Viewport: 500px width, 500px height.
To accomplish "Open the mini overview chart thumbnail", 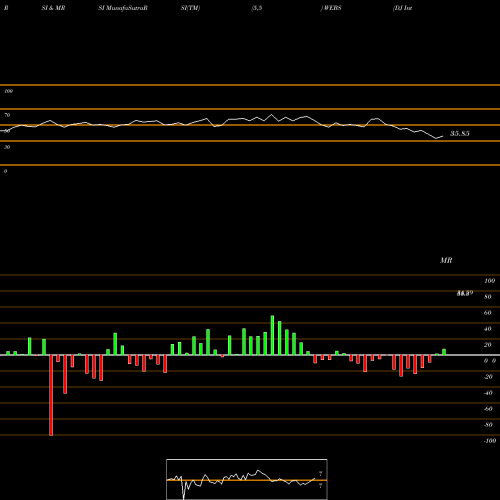I will pyautogui.click(x=247, y=479).
